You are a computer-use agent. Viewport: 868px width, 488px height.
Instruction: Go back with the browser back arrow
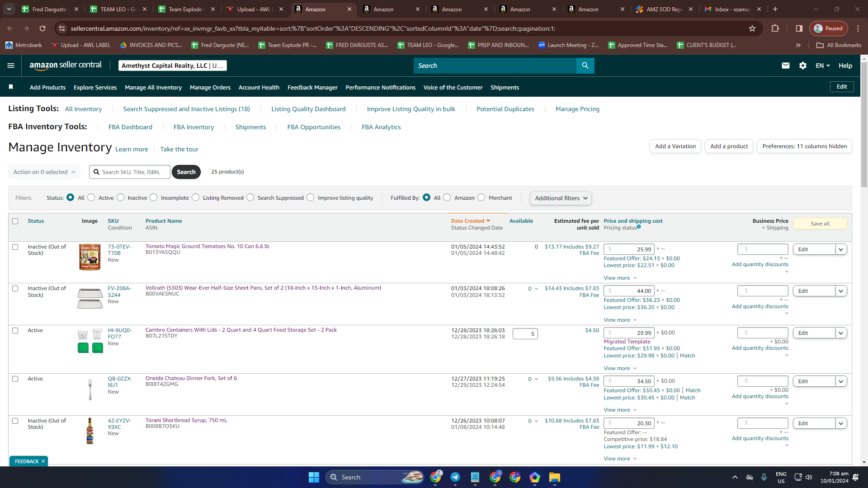tap(10, 28)
